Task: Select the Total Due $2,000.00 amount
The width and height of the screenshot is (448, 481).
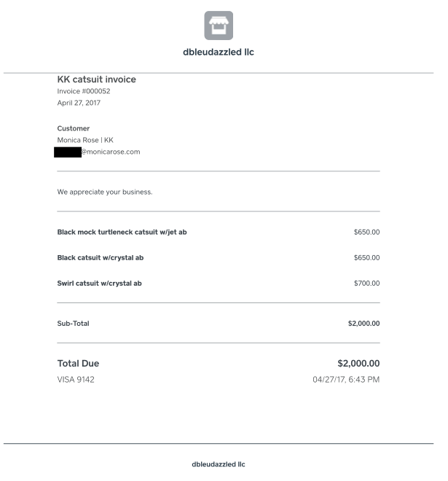Action: 358,364
